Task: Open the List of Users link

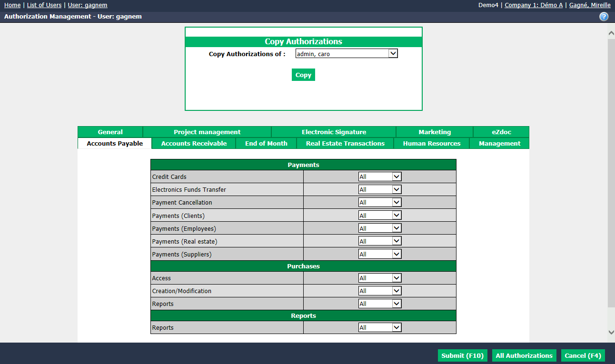Action: pyautogui.click(x=44, y=5)
